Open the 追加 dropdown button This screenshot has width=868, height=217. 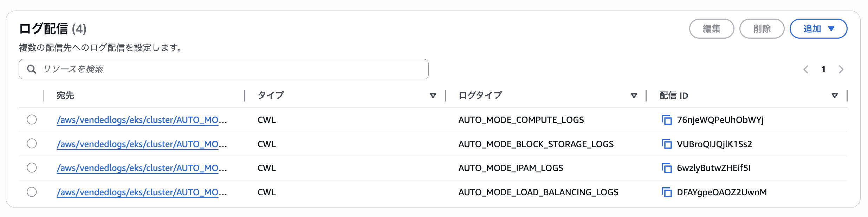(x=818, y=29)
